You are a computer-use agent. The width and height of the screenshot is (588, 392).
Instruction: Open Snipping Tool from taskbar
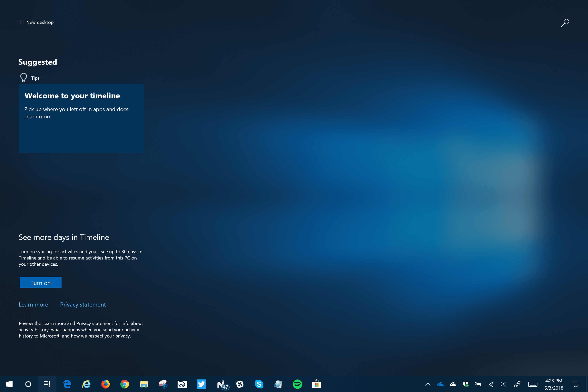coord(163,384)
